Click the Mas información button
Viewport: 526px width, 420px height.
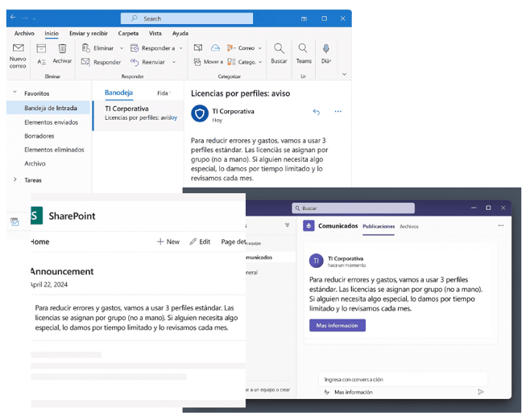[x=337, y=325]
